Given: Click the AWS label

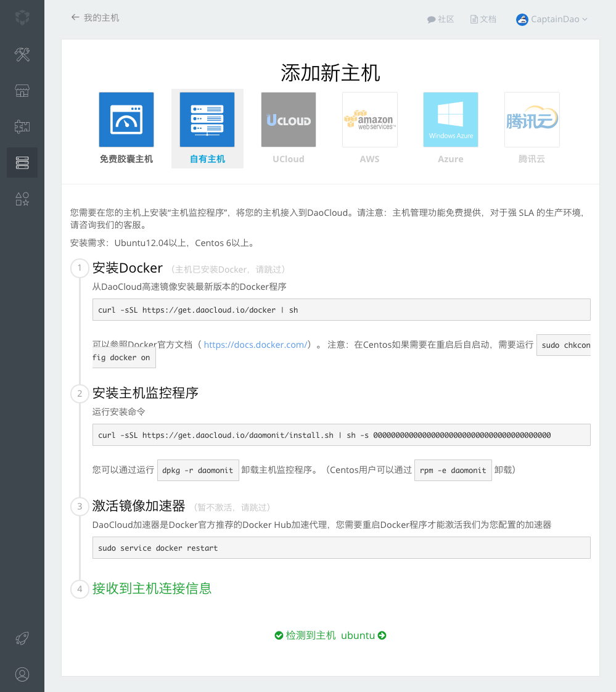Looking at the screenshot, I should (370, 159).
